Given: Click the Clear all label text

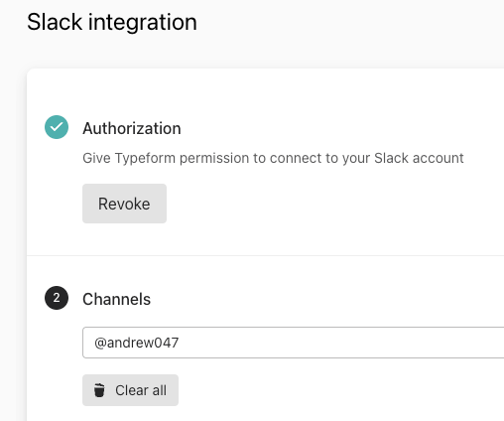Looking at the screenshot, I should click(141, 390).
